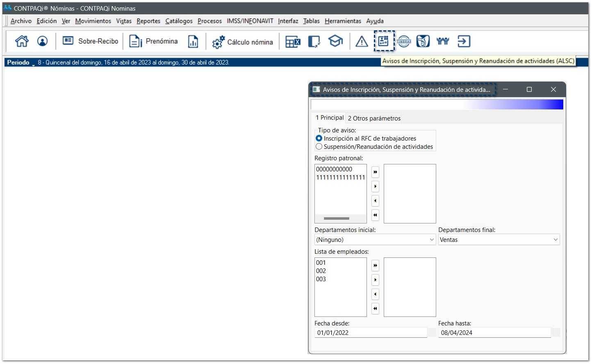Open the Avisos ALSC toolbar icon
592x364 pixels.
[x=384, y=41]
